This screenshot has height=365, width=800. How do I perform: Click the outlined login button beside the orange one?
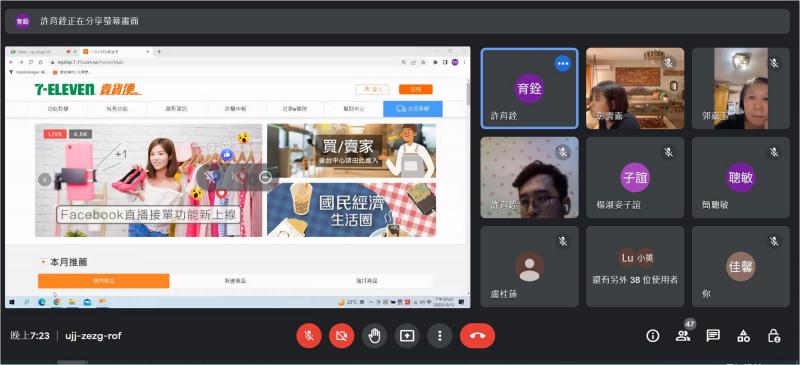click(372, 89)
